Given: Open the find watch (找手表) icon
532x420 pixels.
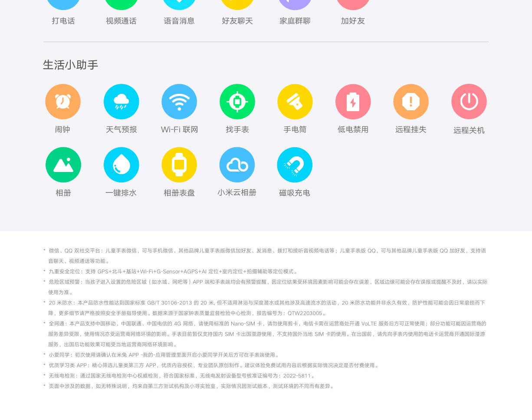Looking at the screenshot, I should (x=237, y=102).
